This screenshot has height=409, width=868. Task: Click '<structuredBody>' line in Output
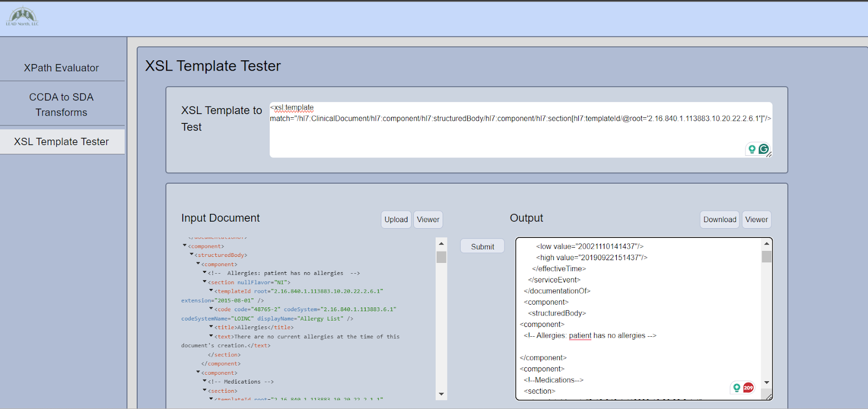click(x=557, y=313)
